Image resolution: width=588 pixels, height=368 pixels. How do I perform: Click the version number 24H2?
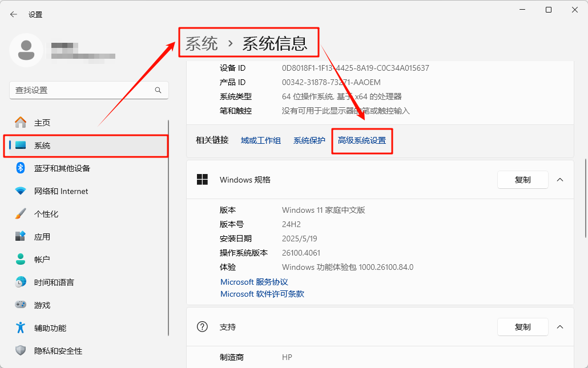291,224
